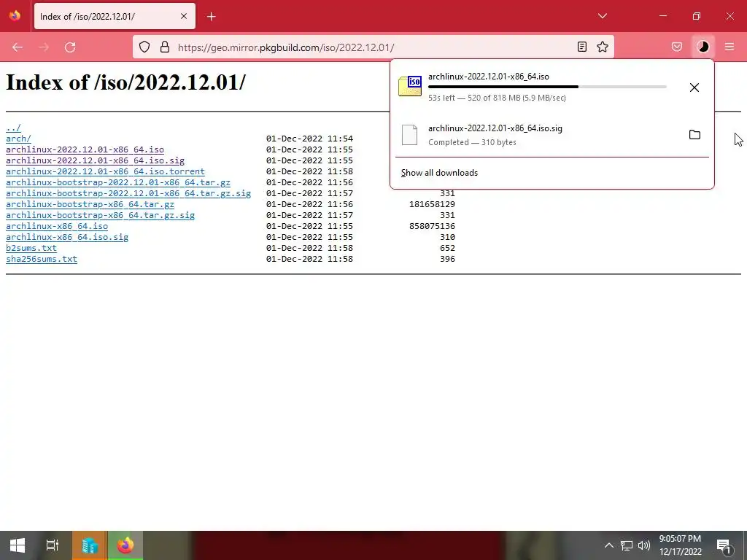
Task: Click the iso file icon in downloads panel
Action: click(410, 86)
